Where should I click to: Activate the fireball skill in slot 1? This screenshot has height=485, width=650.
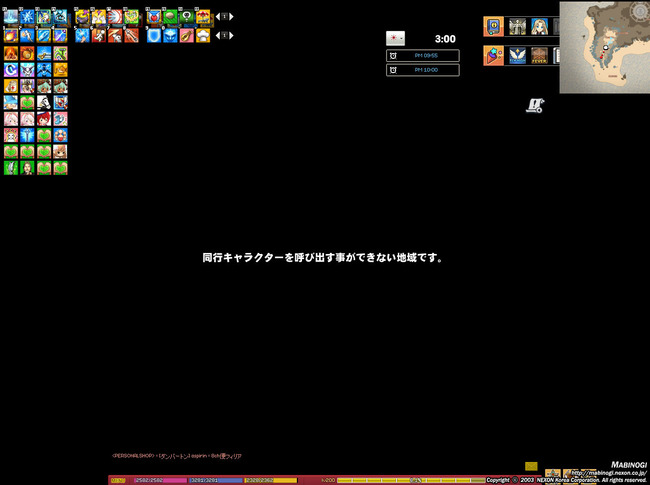(11, 36)
